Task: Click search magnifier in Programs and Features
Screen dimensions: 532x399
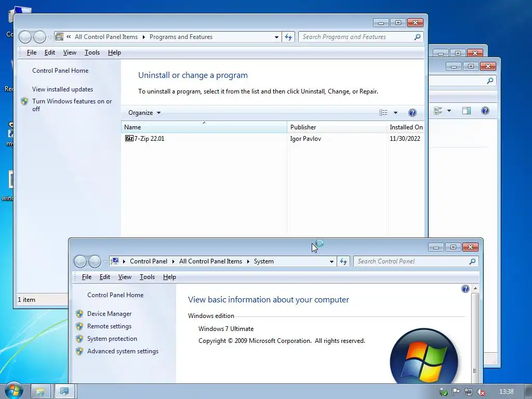Action: pos(417,37)
